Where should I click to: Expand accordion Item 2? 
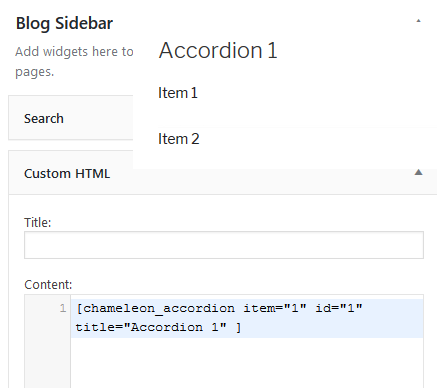[x=178, y=139]
